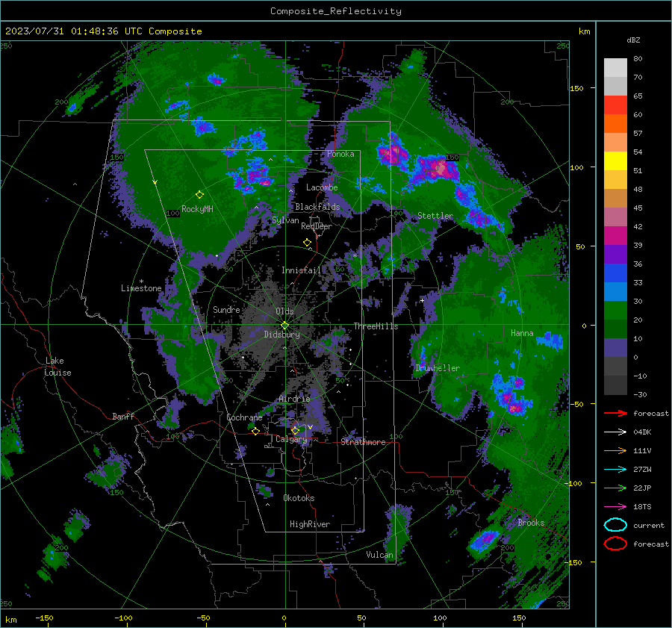Viewport: 672px width, 628px height.
Task: Click the red forecast ellipse symbol
Action: click(x=615, y=544)
